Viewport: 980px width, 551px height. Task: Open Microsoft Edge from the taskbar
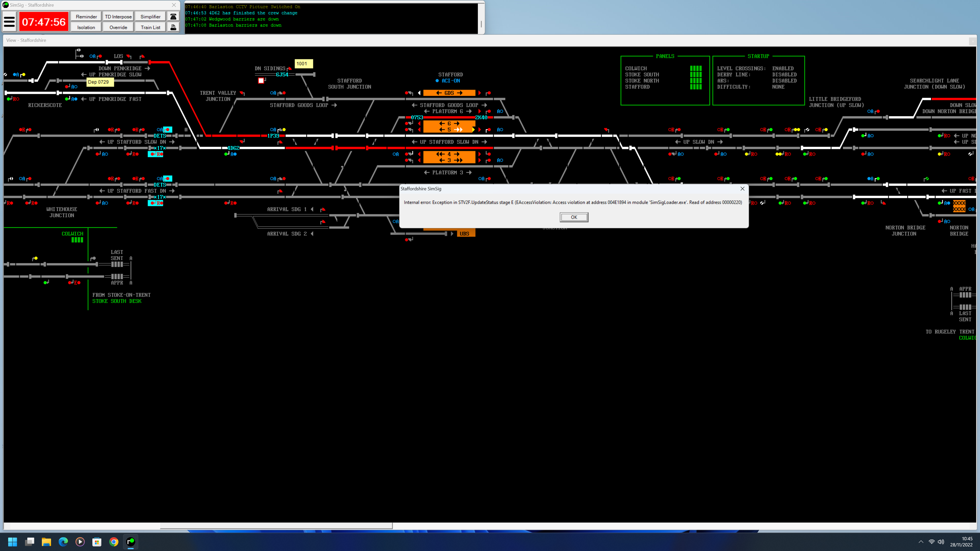63,542
